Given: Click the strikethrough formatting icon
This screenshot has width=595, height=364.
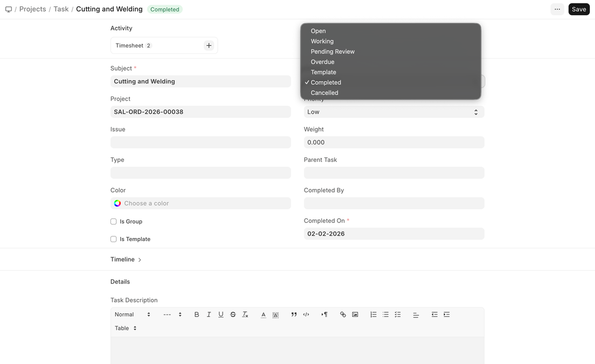Looking at the screenshot, I should tap(233, 315).
